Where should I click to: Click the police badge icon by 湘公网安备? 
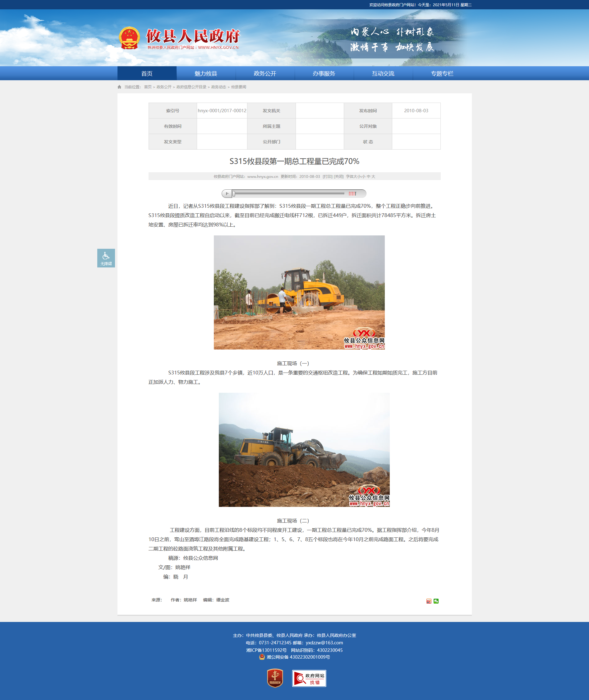point(262,656)
